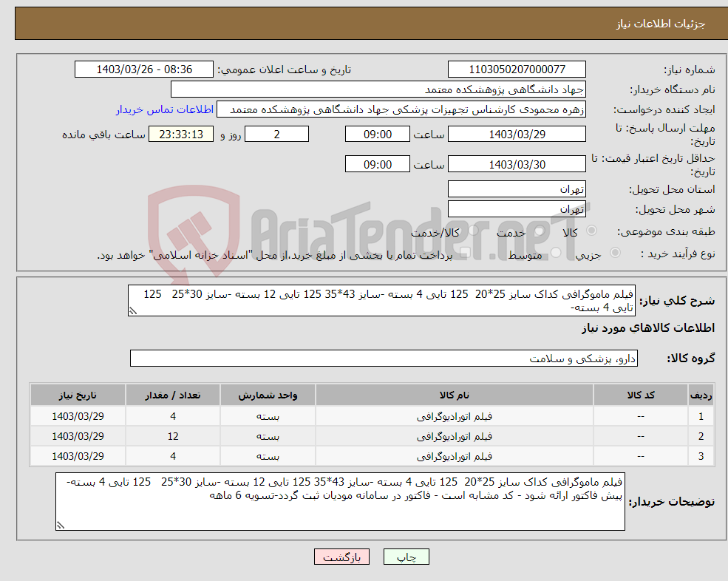Click the اطلاعات کالاهای مورد نیاز section heading
Image resolution: width=728 pixels, height=581 pixels.
pyautogui.click(x=648, y=328)
